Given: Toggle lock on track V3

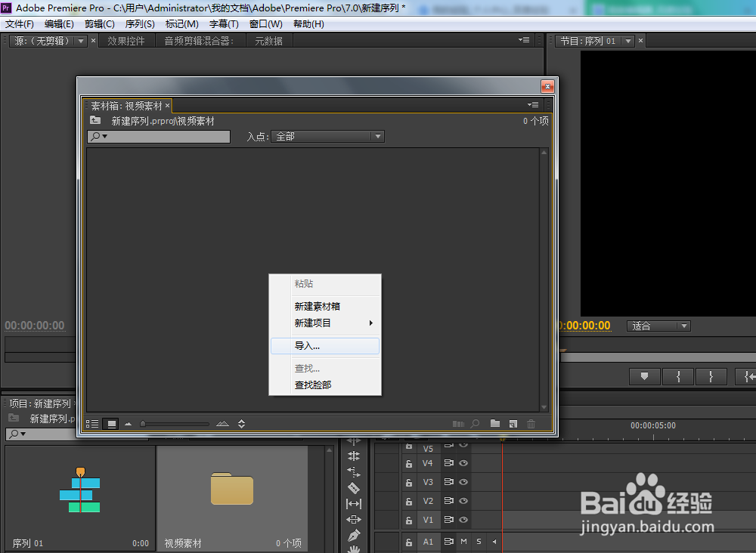Looking at the screenshot, I should (x=409, y=482).
